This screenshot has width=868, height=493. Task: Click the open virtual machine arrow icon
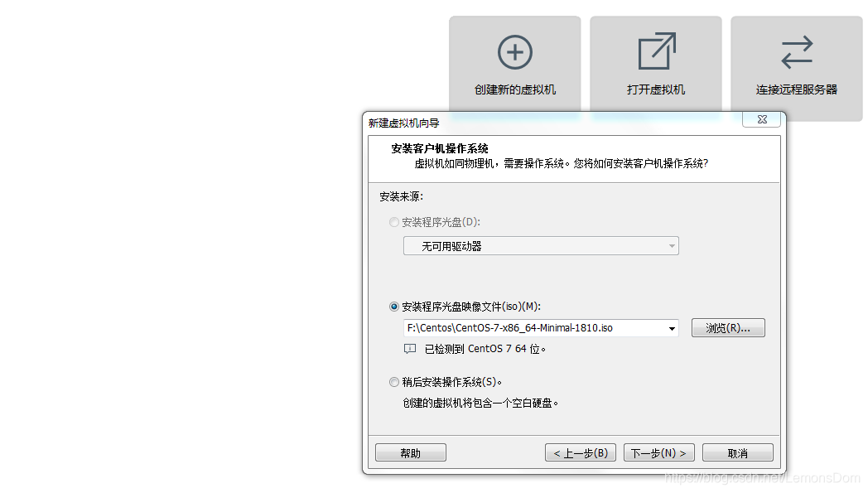click(657, 51)
